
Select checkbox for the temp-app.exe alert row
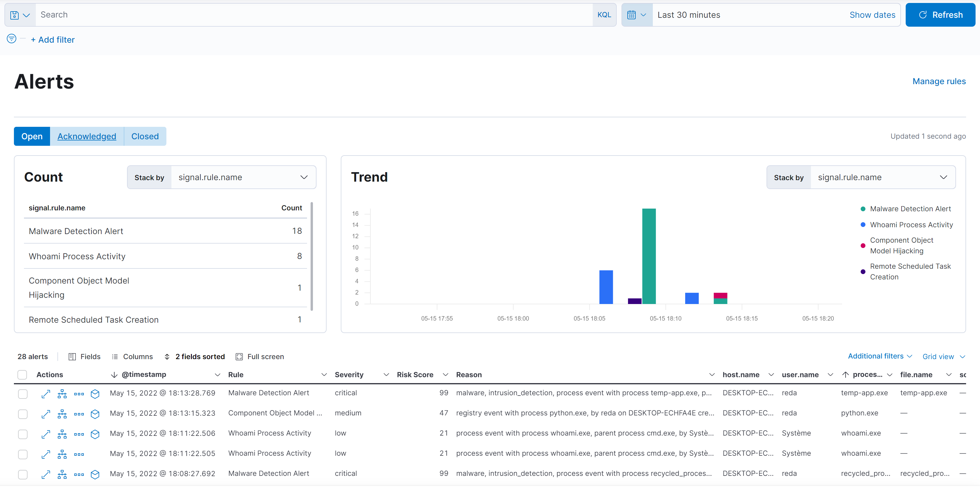[23, 394]
